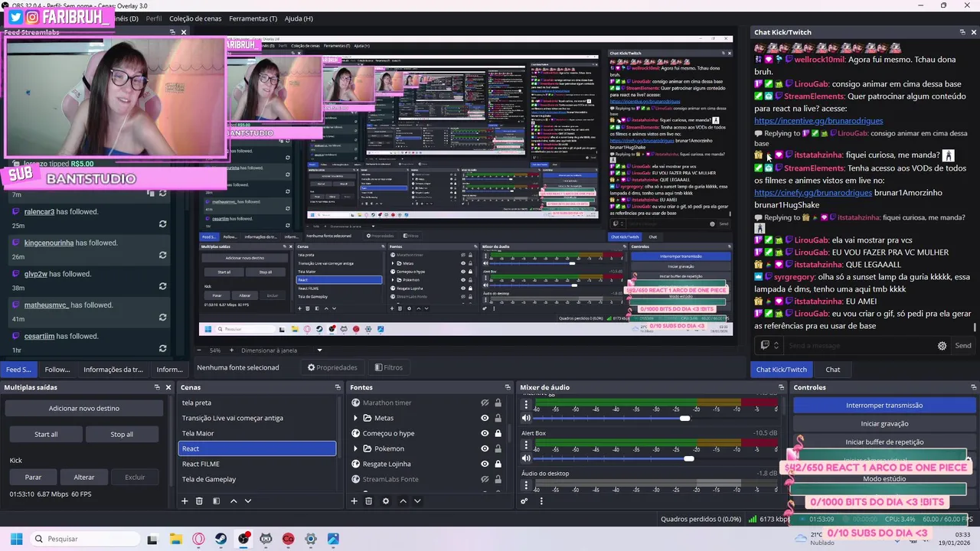Image resolution: width=980 pixels, height=551 pixels.
Task: Hide the Começou o hype source
Action: [485, 433]
